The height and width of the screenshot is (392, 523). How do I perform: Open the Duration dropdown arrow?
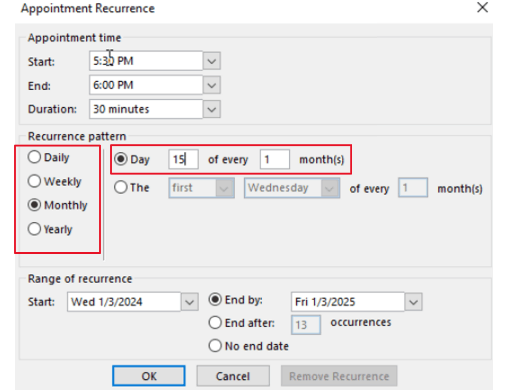pos(212,109)
